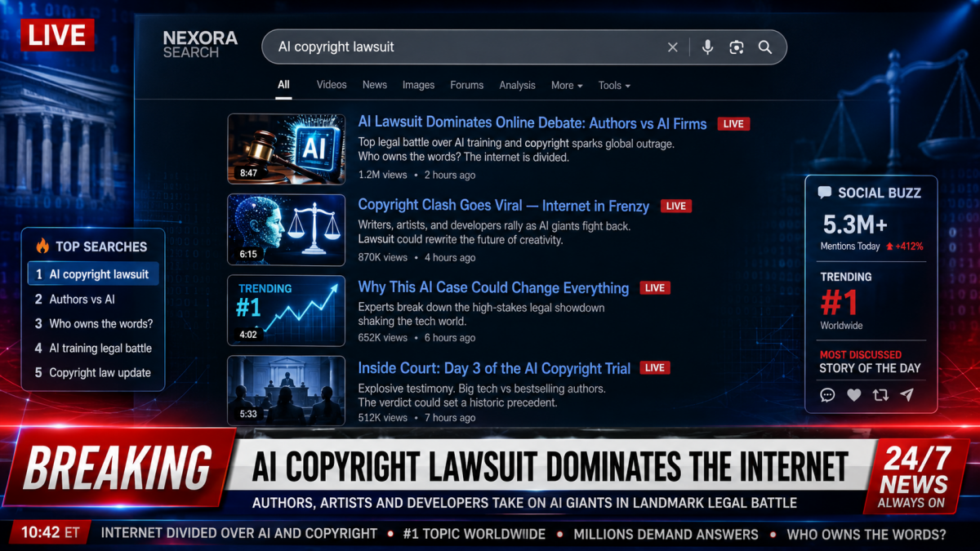Click the '1.2M views' text

click(x=382, y=175)
